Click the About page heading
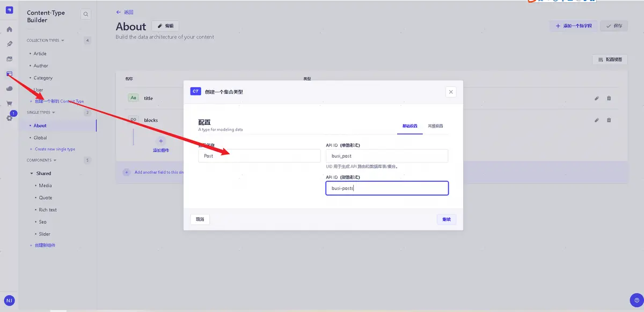This screenshot has height=312, width=644. [131, 26]
